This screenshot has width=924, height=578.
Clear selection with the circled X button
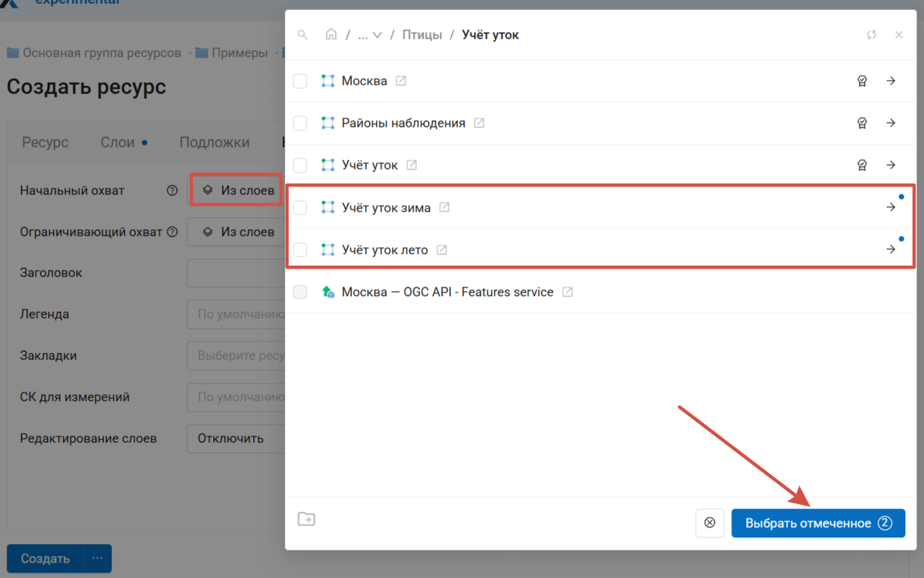[709, 523]
